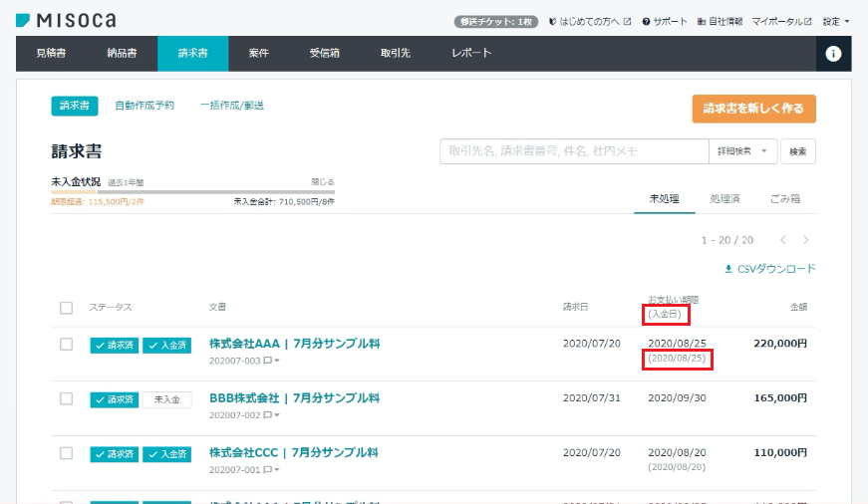868x504 pixels.
Task: Toggle 請求済 status on 株式会社CCC row
Action: (x=114, y=454)
